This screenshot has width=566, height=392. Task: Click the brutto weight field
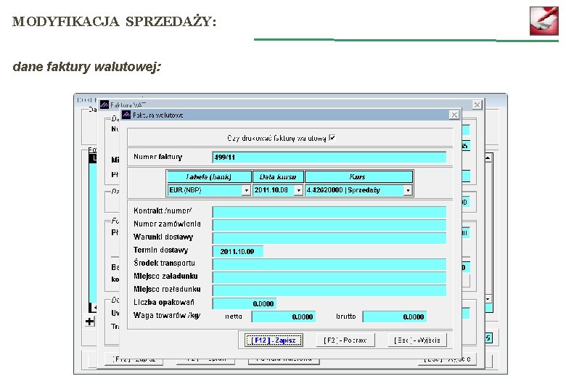point(395,317)
